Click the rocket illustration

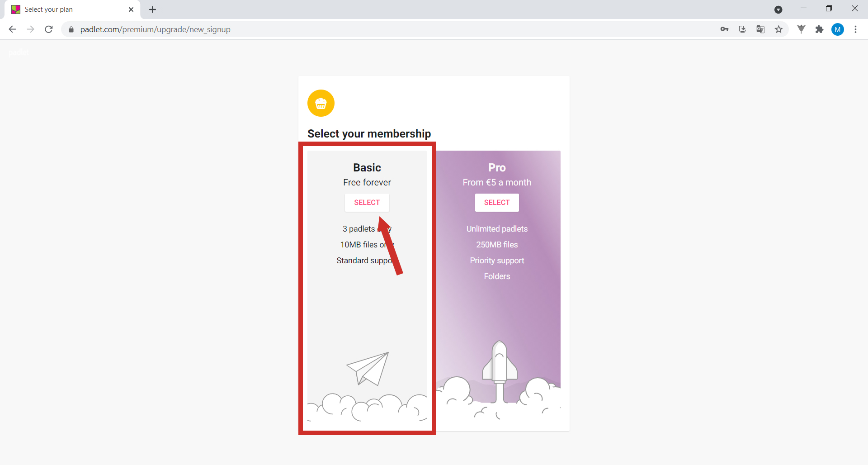click(500, 371)
